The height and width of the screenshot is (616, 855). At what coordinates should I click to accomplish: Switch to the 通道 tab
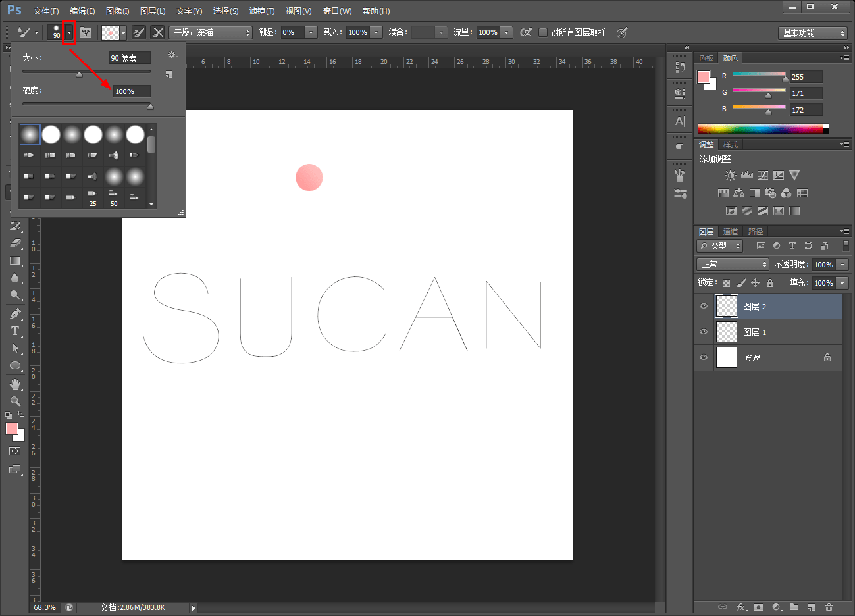pyautogui.click(x=731, y=232)
